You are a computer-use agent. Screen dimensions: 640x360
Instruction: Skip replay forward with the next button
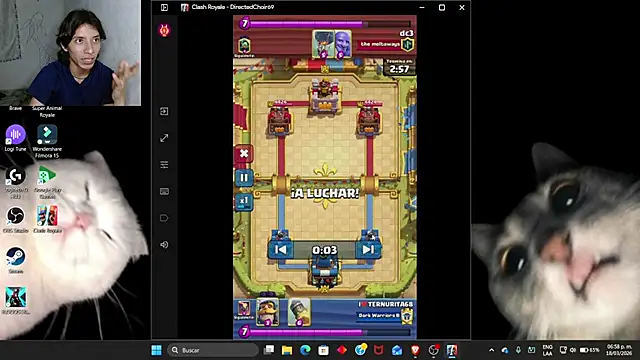(x=368, y=249)
